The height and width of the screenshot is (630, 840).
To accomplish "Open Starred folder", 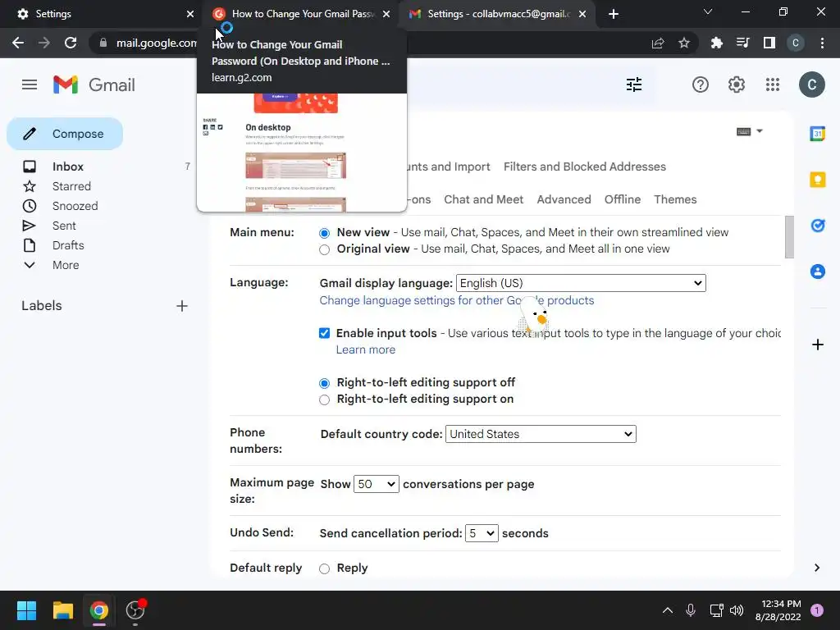I will [x=71, y=186].
